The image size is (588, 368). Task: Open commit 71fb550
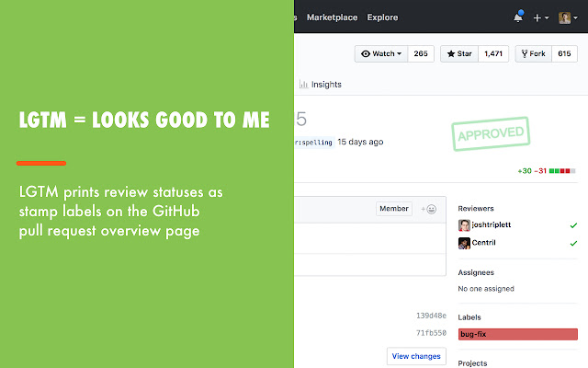pos(431,333)
